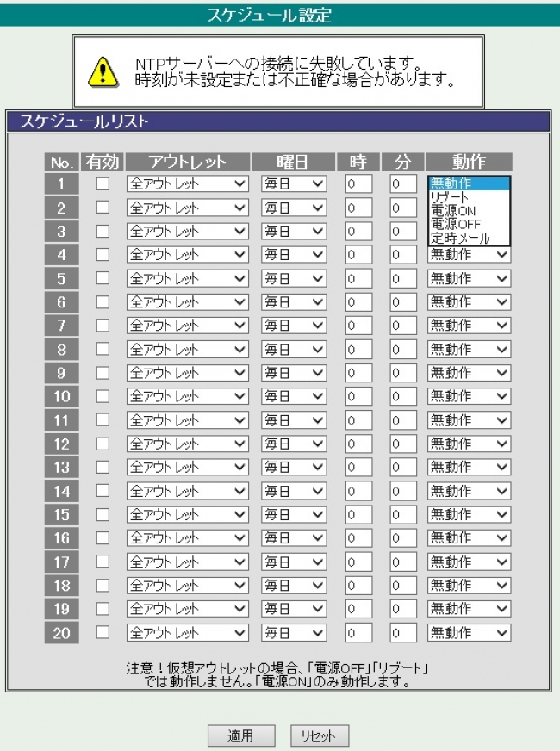
Task: Toggle the checkbox for schedule No. 20
Action: tap(103, 632)
